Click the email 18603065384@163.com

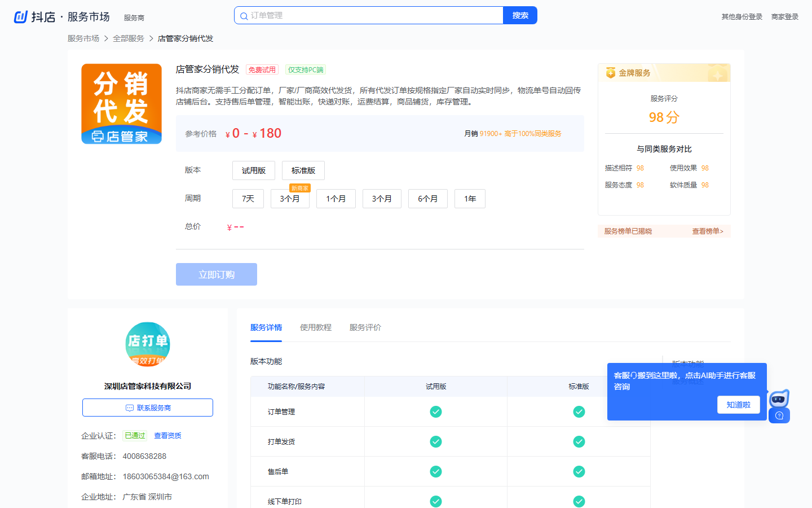point(166,476)
